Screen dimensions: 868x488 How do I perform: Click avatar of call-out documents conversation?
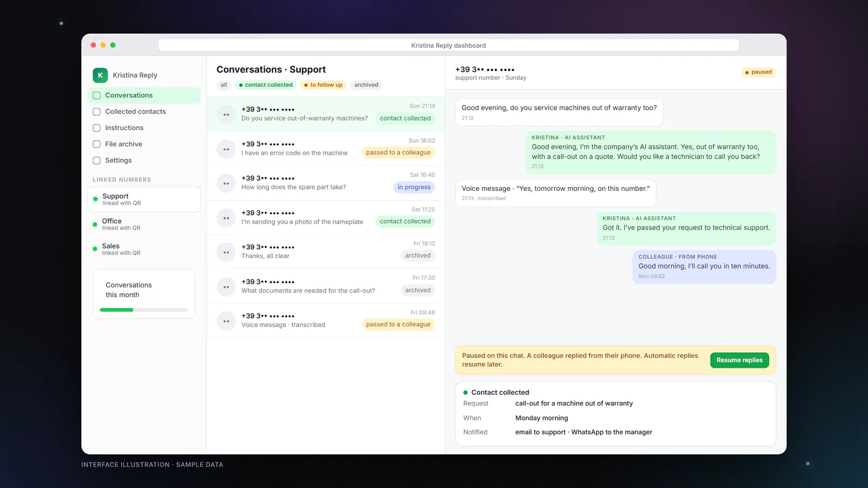pos(226,287)
